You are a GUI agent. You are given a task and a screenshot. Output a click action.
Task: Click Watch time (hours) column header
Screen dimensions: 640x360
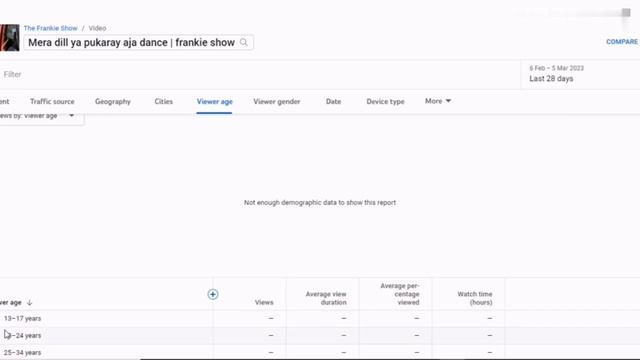[475, 298]
